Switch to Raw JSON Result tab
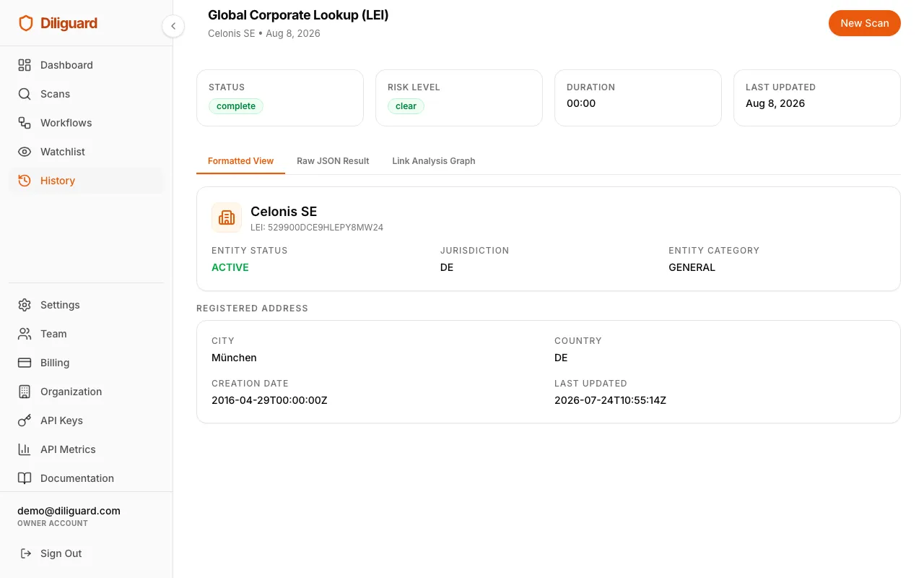The height and width of the screenshot is (578, 924). point(333,161)
